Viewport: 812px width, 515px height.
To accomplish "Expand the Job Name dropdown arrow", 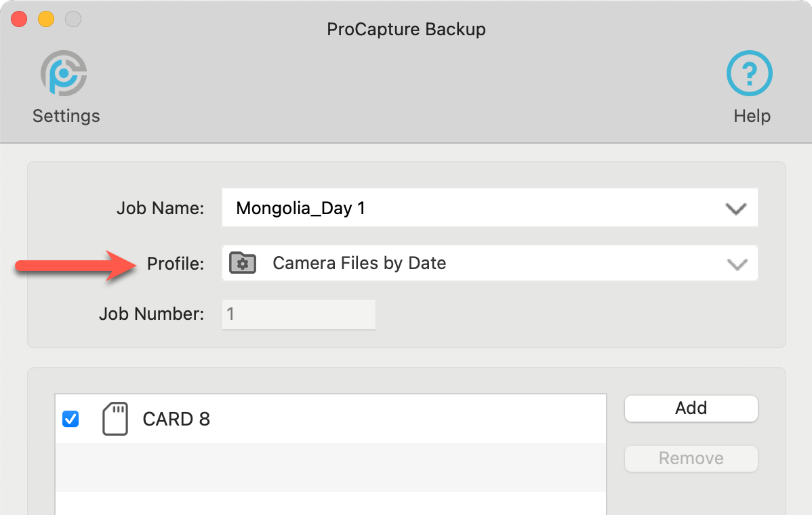I will 735,209.
